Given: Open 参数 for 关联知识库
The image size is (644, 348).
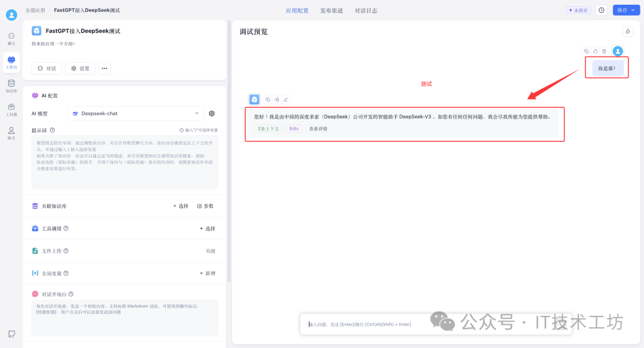Looking at the screenshot, I should pyautogui.click(x=205, y=206).
